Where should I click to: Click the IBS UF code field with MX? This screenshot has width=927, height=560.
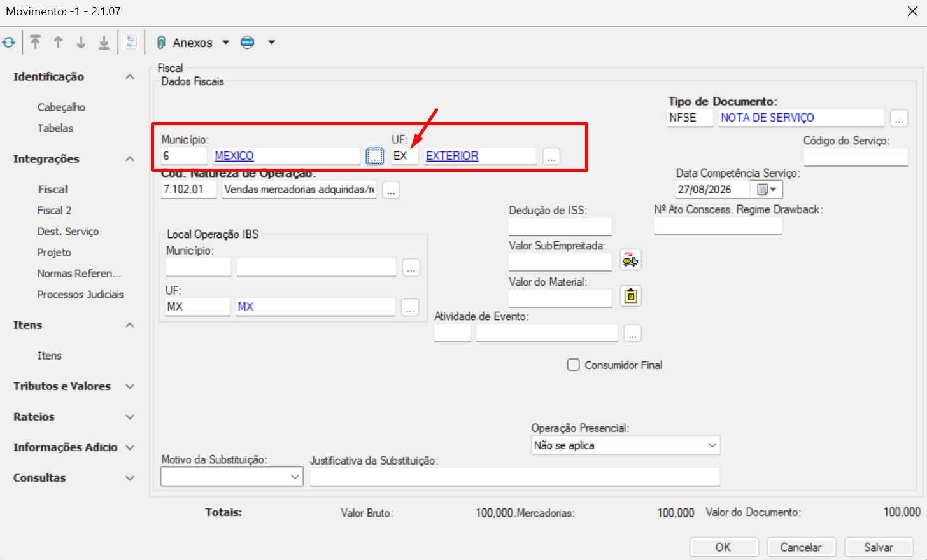(x=198, y=307)
